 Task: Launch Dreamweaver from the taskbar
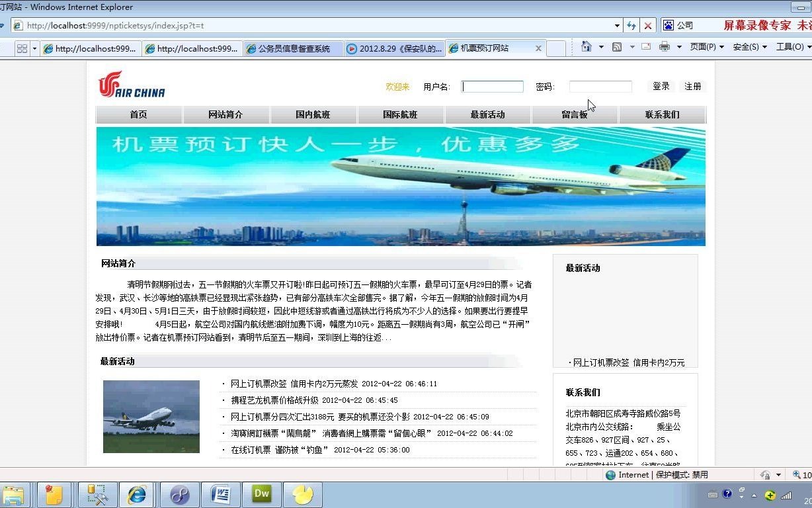pyautogui.click(x=262, y=493)
